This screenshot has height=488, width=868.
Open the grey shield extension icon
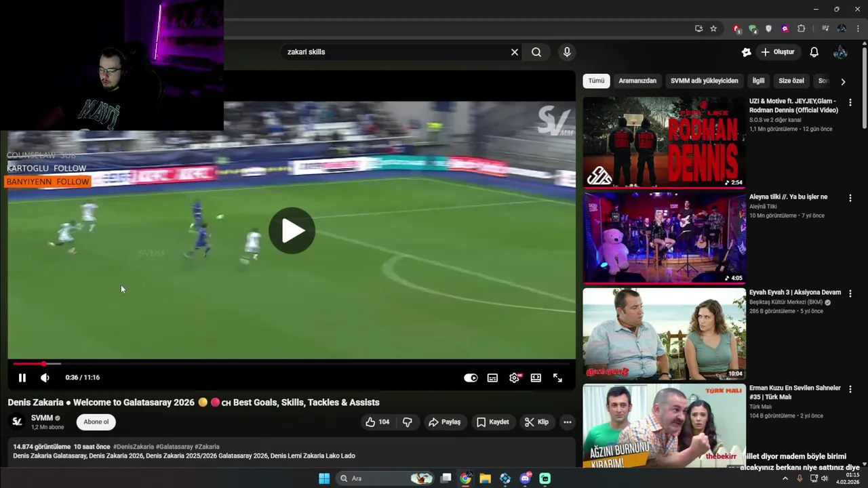coord(768,28)
